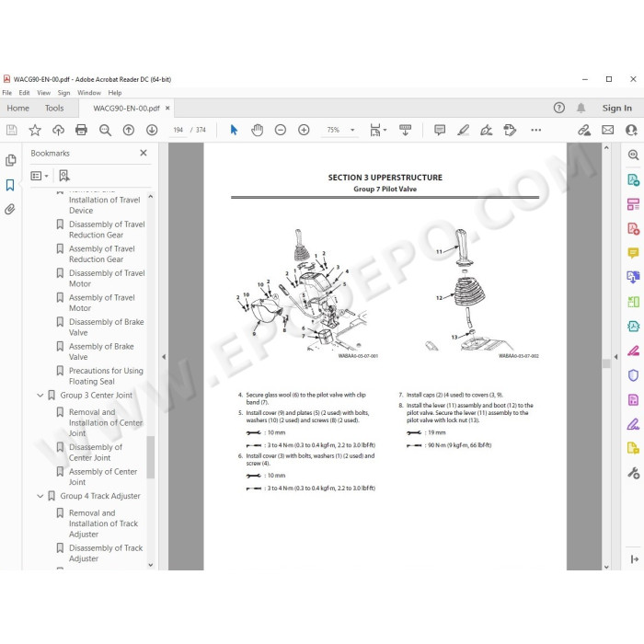Open the Help menu
644x644 pixels.
pos(115,93)
